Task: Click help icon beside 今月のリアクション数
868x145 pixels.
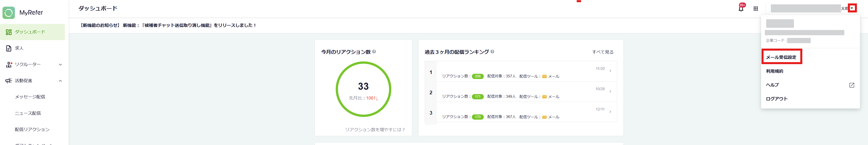Action: 374,52
